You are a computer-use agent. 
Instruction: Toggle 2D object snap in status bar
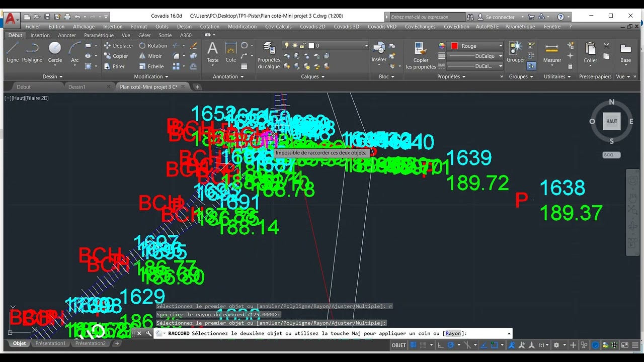(495, 345)
